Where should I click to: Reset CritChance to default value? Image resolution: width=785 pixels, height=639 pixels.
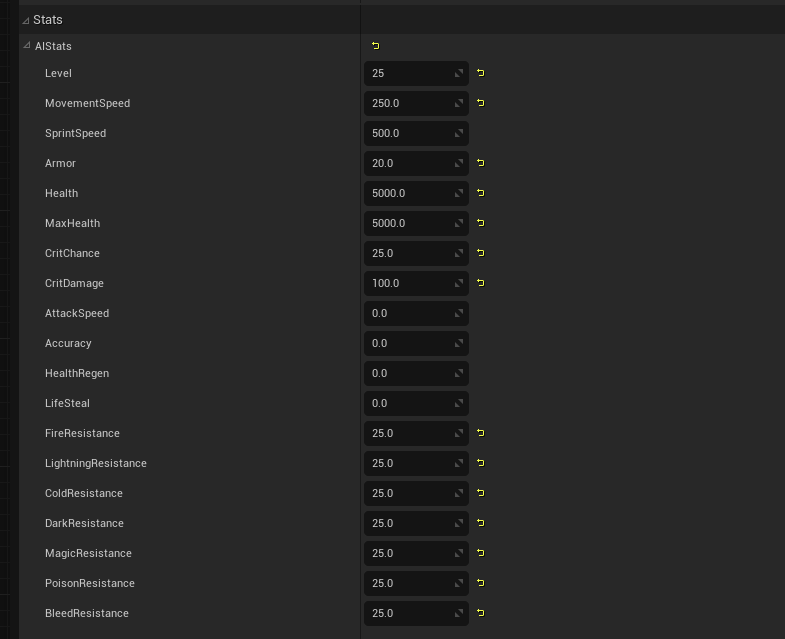tap(481, 253)
